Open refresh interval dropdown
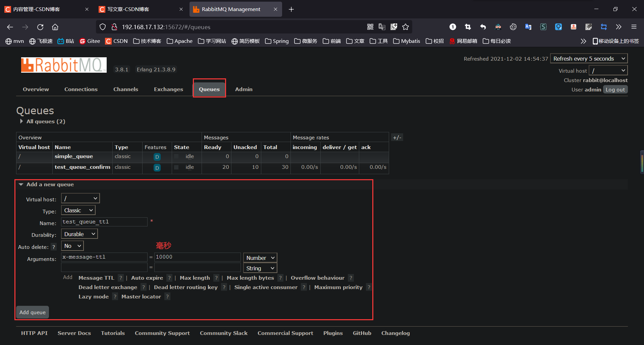 (589, 59)
